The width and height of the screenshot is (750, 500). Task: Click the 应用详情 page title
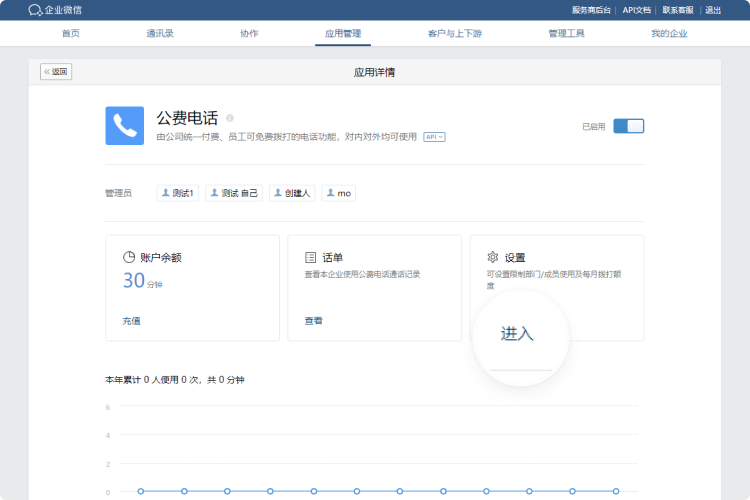point(375,72)
